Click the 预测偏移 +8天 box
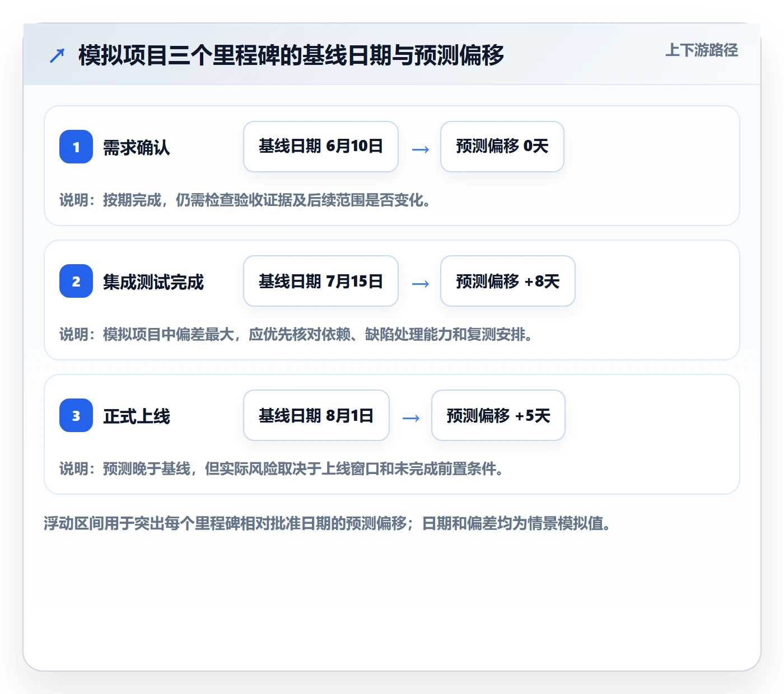784x694 pixels. coord(508,281)
